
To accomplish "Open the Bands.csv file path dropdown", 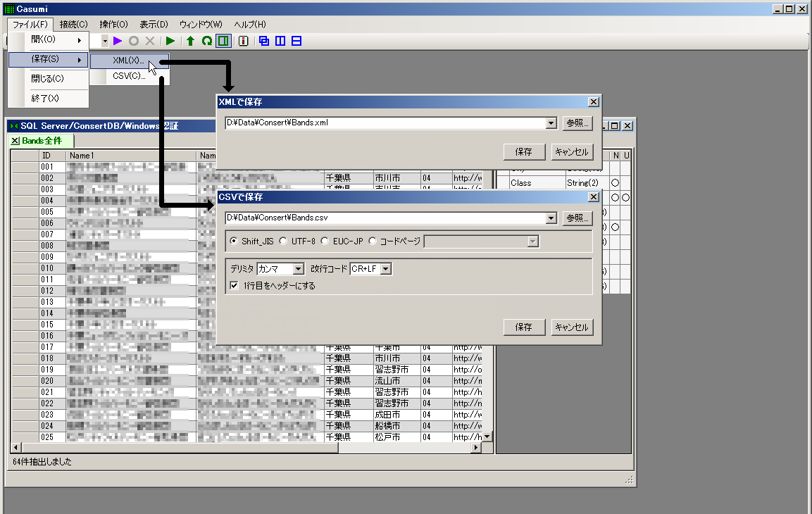I will click(551, 218).
